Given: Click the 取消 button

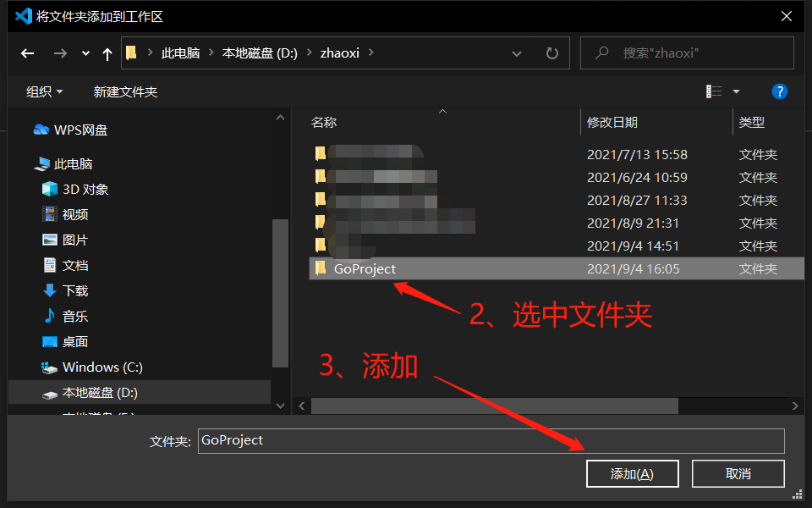Looking at the screenshot, I should click(x=738, y=474).
